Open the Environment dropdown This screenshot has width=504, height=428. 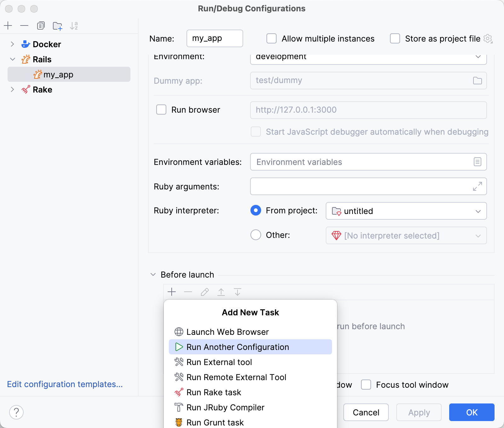478,57
